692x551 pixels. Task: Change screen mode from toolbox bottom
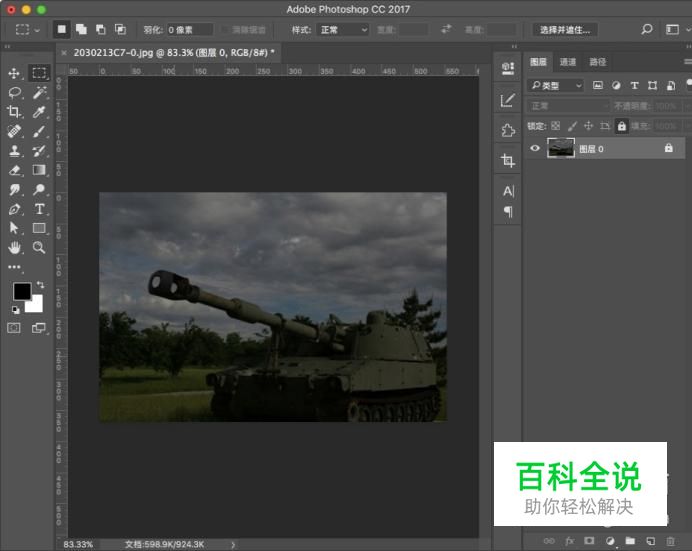pos(39,328)
